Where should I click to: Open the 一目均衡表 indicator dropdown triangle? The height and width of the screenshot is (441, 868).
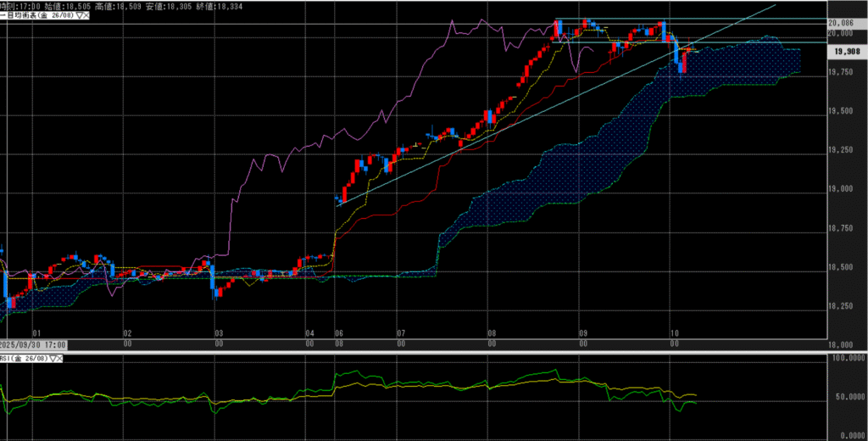point(78,15)
